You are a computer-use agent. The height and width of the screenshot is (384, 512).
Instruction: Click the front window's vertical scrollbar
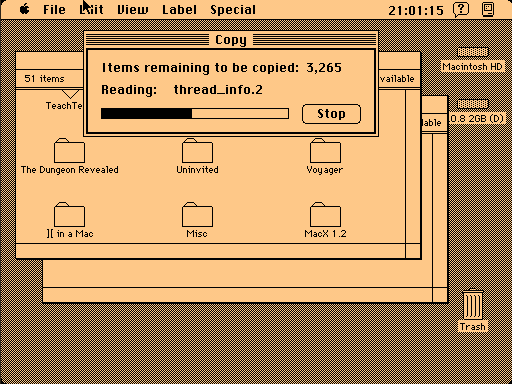(x=413, y=167)
